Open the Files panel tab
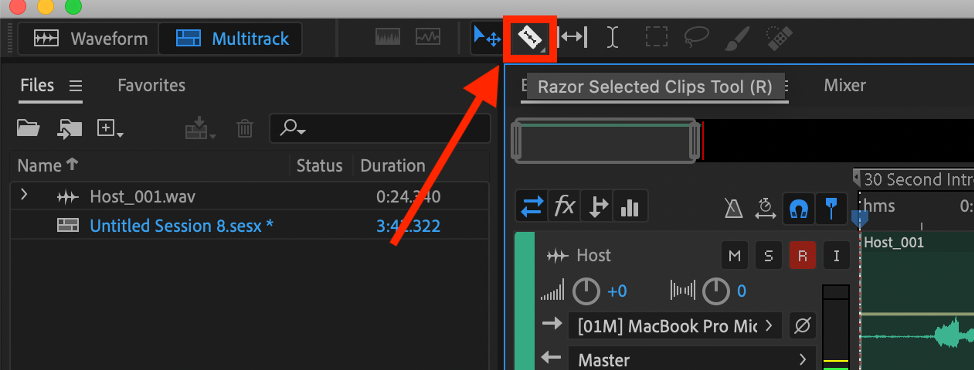The height and width of the screenshot is (370, 974). tap(37, 85)
